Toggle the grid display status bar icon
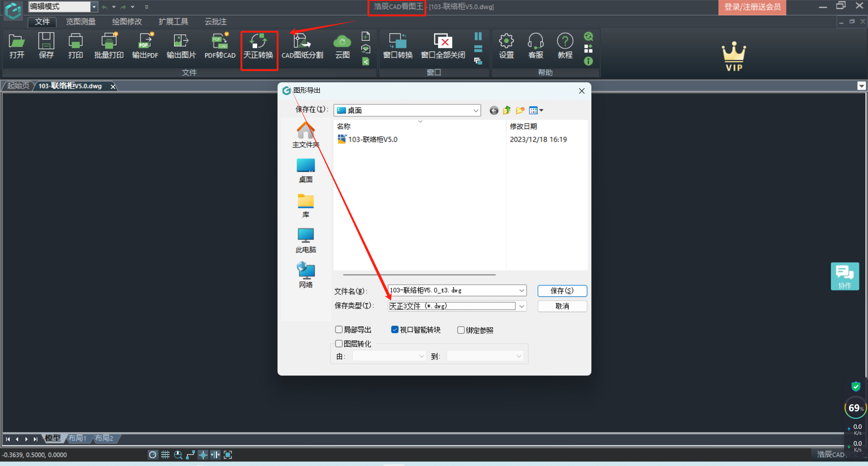868x466 pixels. click(165, 455)
